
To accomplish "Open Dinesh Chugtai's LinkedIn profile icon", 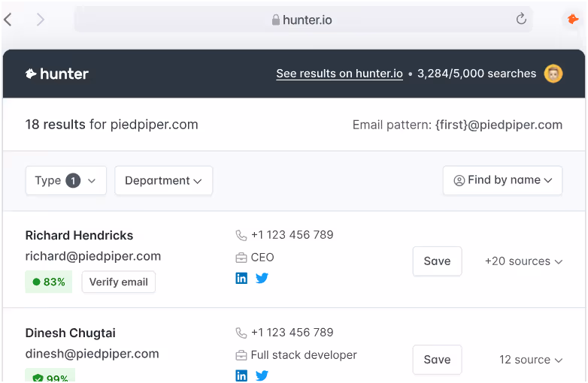I will [x=241, y=375].
